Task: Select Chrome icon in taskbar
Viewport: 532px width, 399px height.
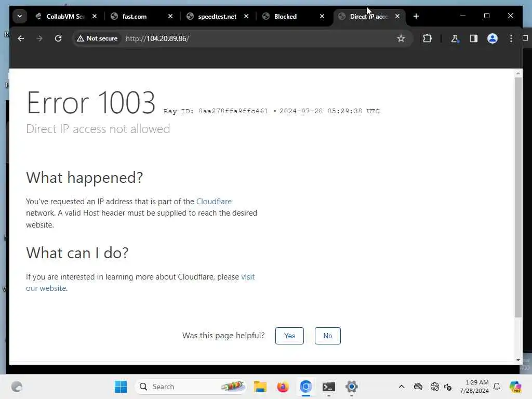Action: coord(305,387)
